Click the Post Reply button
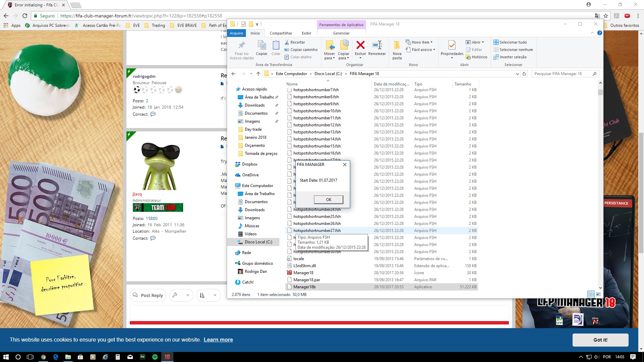The image size is (644, 362). [x=148, y=295]
